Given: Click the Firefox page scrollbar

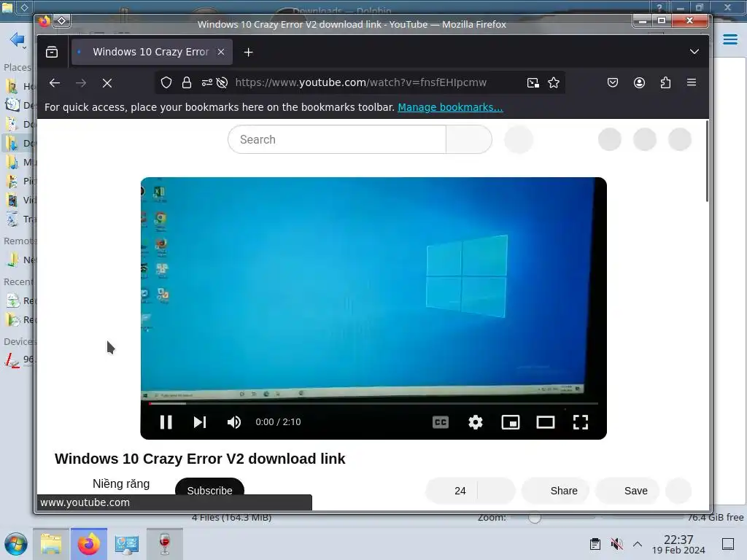Looking at the screenshot, I should pos(707,161).
